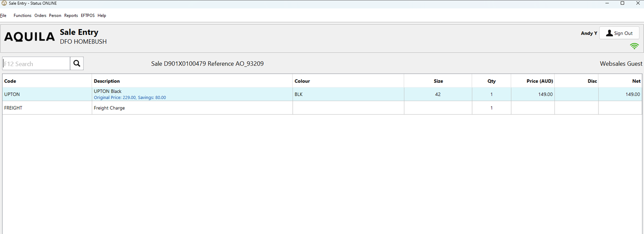The height and width of the screenshot is (234, 644).
Task: Open the EFTPOS menu
Action: point(88,16)
